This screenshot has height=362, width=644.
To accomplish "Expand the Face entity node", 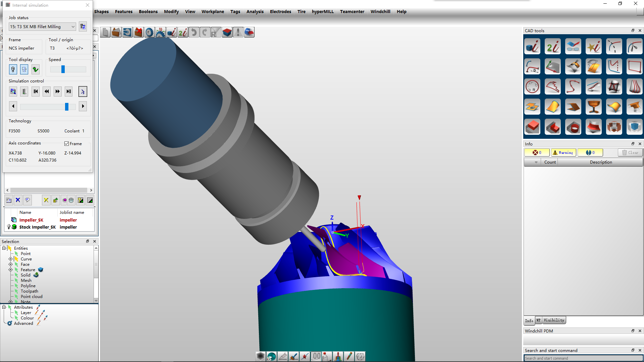I will [10, 264].
